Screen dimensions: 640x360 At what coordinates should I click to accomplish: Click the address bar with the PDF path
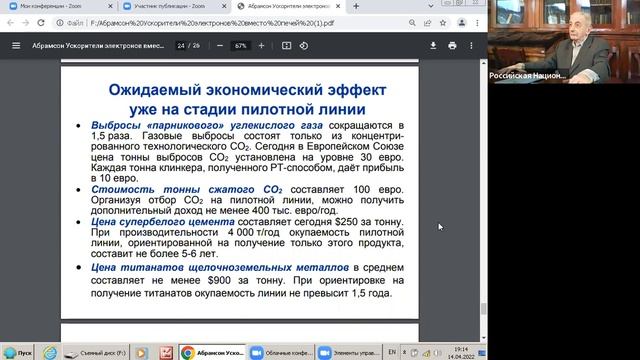click(x=212, y=23)
